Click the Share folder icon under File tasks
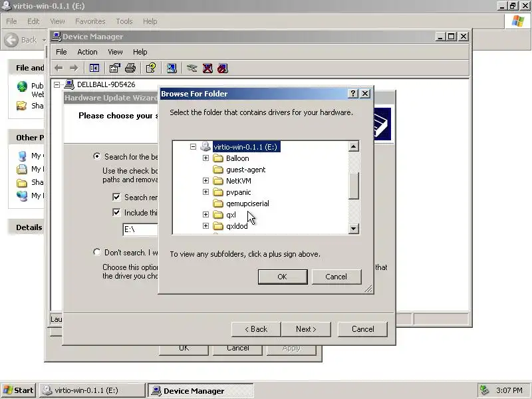This screenshot has width=532, height=399. coord(21,106)
